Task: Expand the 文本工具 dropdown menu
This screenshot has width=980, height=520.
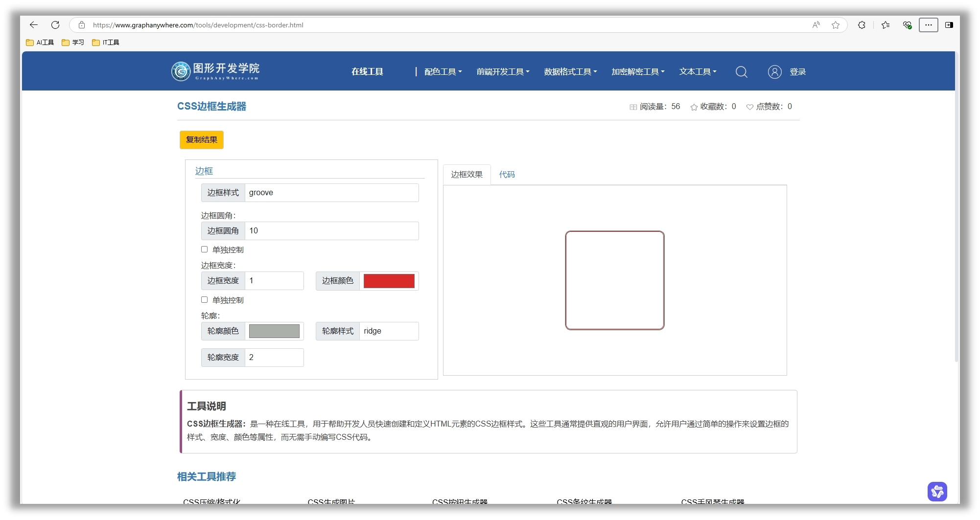Action: [698, 72]
